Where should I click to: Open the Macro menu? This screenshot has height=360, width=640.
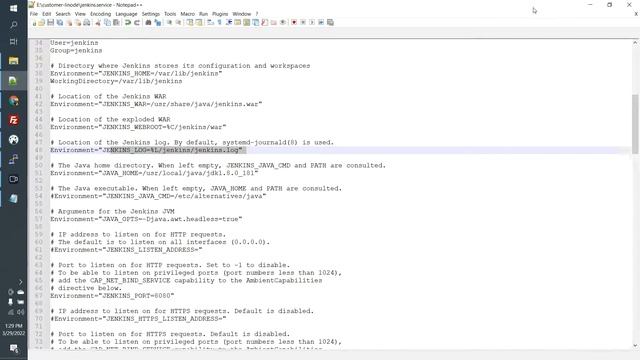tap(188, 14)
